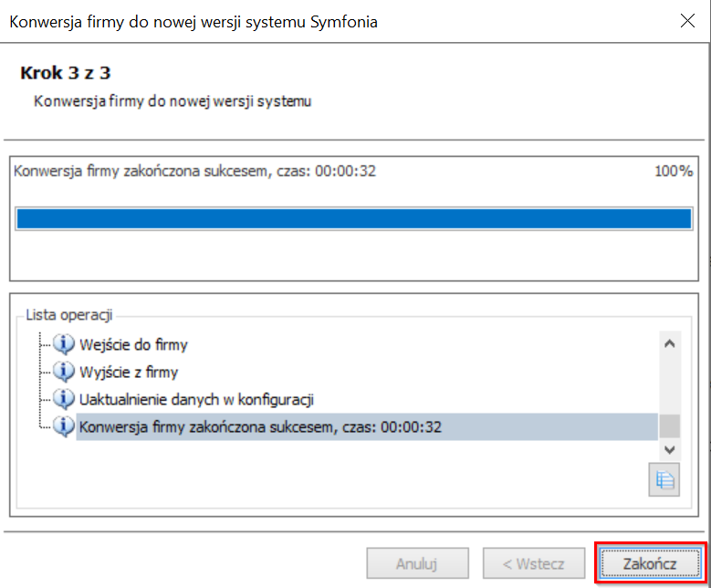This screenshot has height=588, width=711.
Task: Select the Wejście do firmy list entry
Action: 133,345
